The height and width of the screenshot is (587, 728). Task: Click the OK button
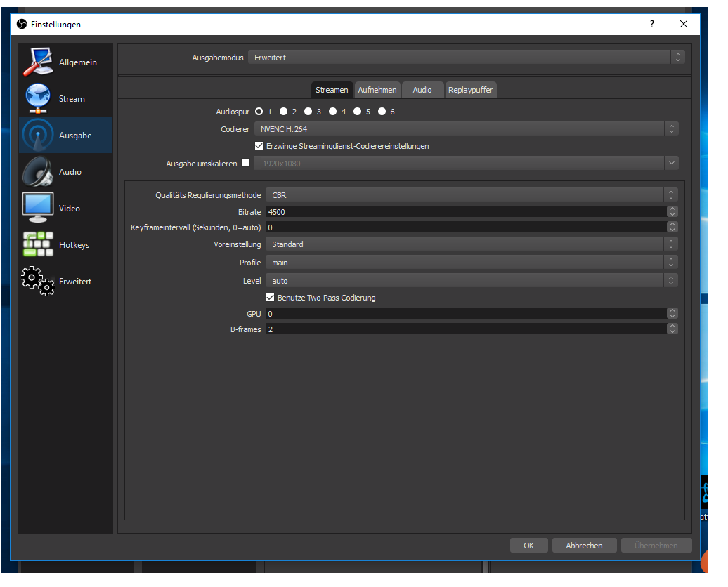pos(528,546)
